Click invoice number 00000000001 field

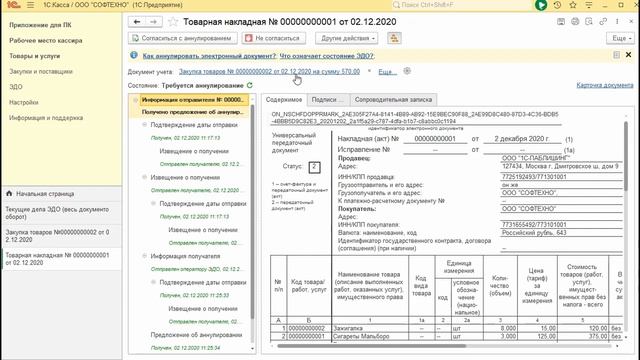point(435,139)
